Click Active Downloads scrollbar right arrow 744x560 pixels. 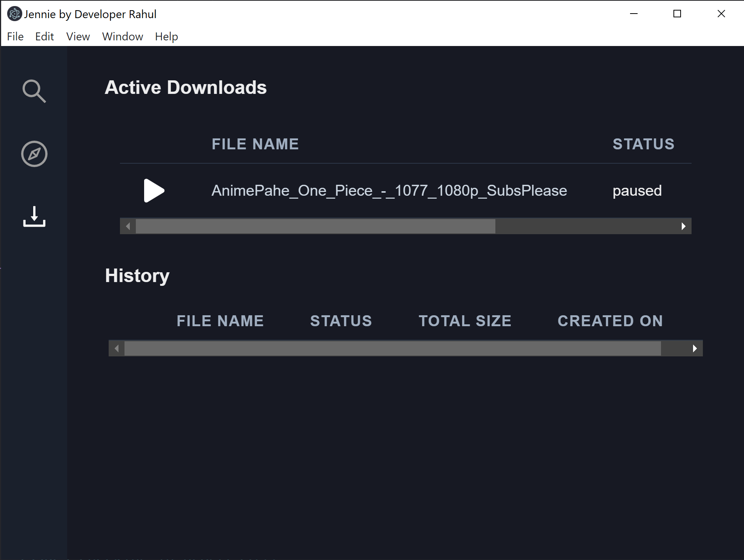(683, 226)
